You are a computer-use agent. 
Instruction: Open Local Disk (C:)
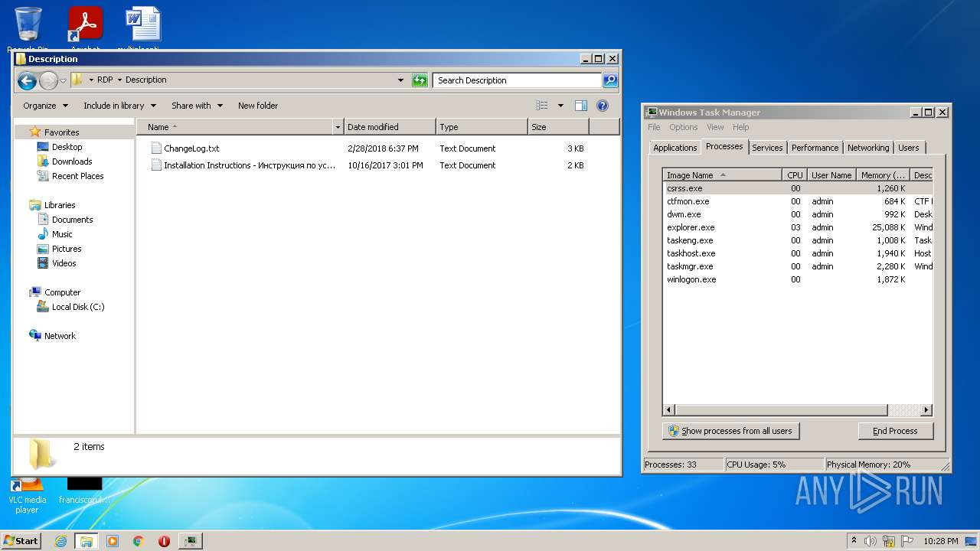click(77, 307)
